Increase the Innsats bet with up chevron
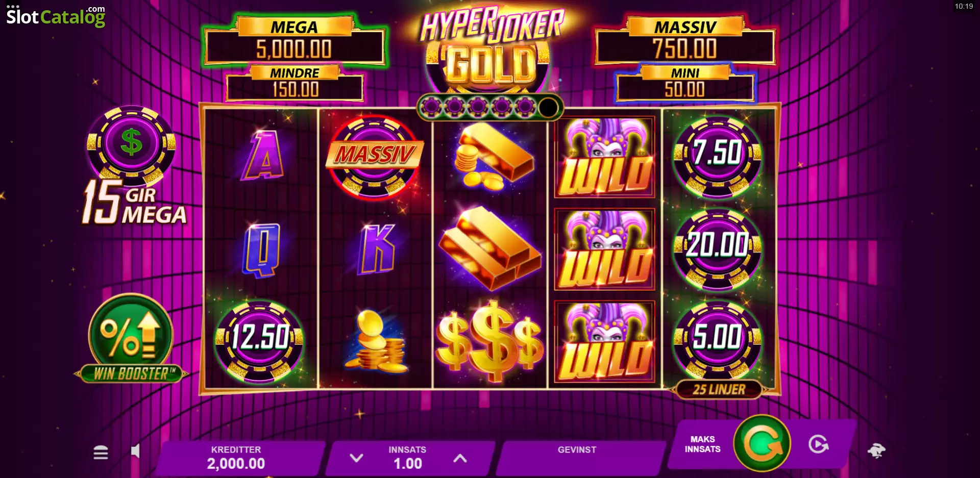This screenshot has height=478, width=980. [x=460, y=458]
